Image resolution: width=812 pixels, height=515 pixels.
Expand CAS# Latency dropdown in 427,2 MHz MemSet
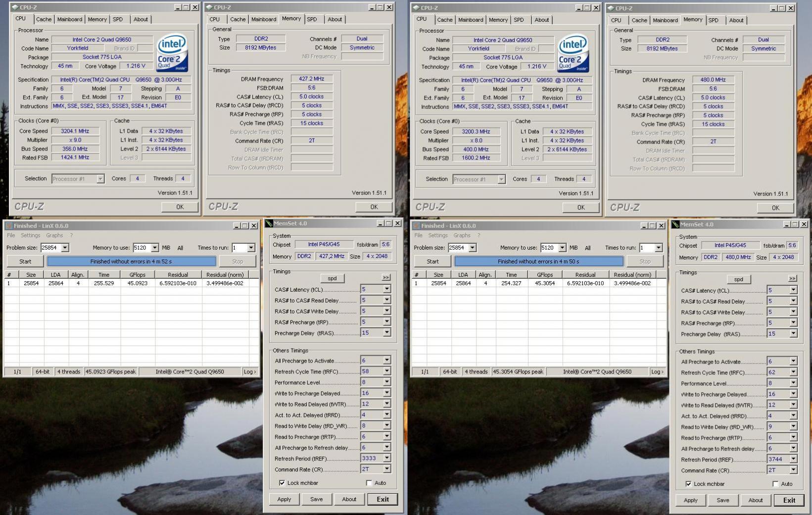click(387, 289)
